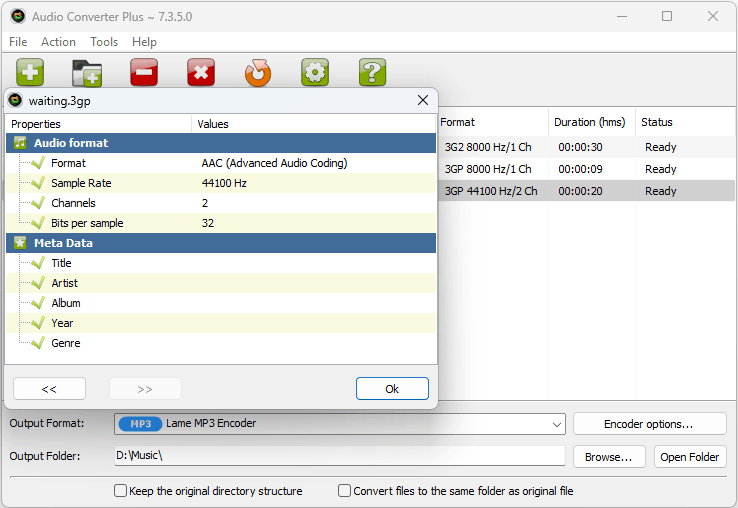Open the Output Format dropdown arrow

coord(557,424)
